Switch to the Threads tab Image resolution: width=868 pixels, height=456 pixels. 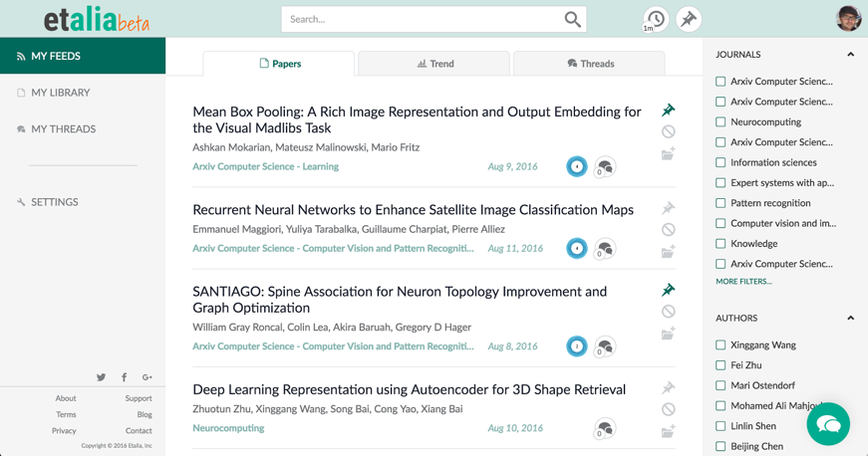point(589,64)
